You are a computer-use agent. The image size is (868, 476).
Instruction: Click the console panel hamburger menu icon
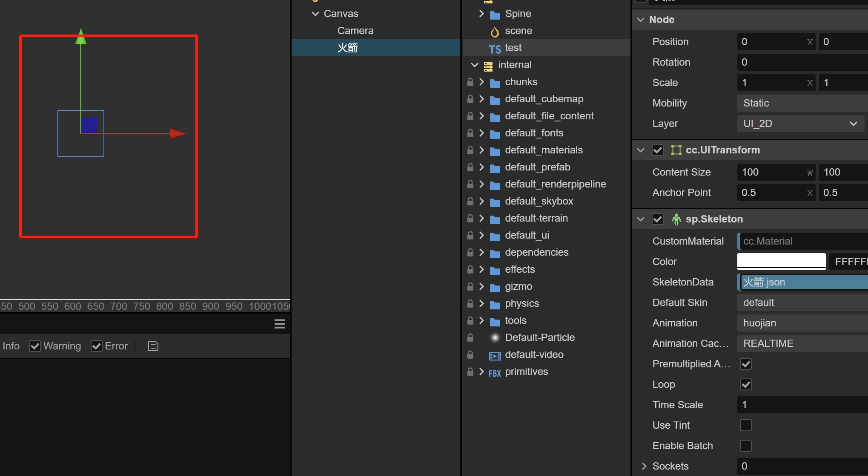click(280, 324)
